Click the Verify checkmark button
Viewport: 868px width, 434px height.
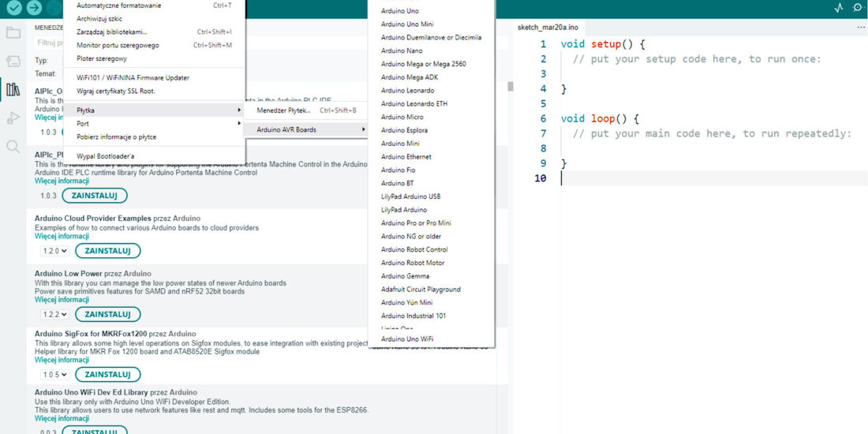[14, 8]
